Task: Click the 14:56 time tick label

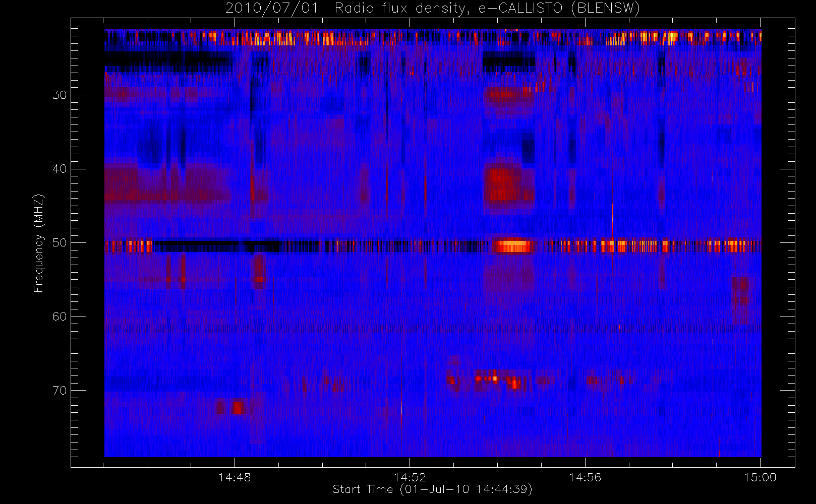Action: coord(585,477)
